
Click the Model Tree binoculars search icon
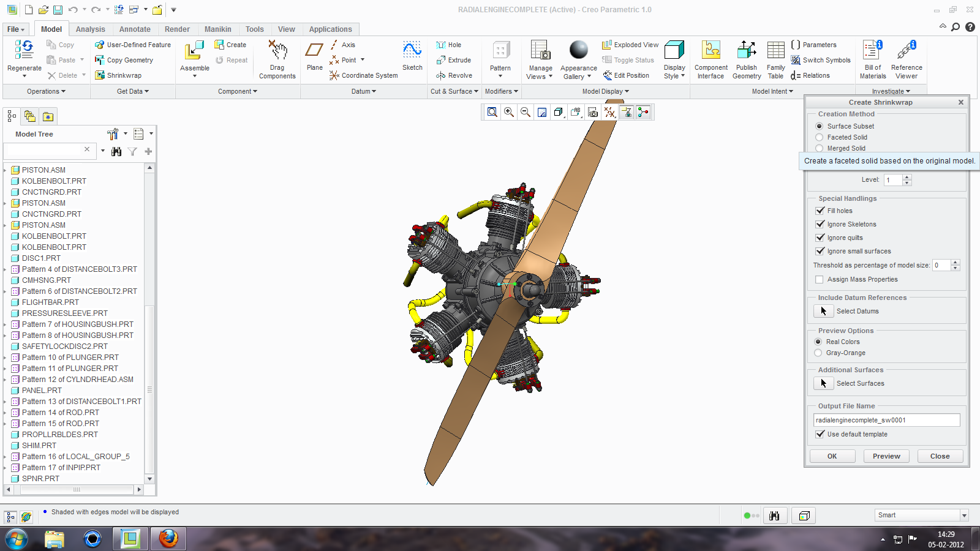coord(116,151)
